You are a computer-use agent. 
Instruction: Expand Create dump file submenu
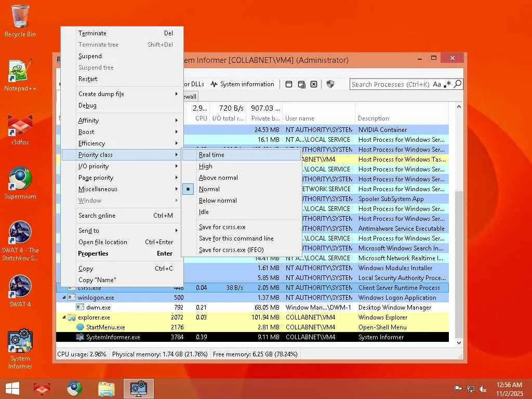(x=122, y=94)
